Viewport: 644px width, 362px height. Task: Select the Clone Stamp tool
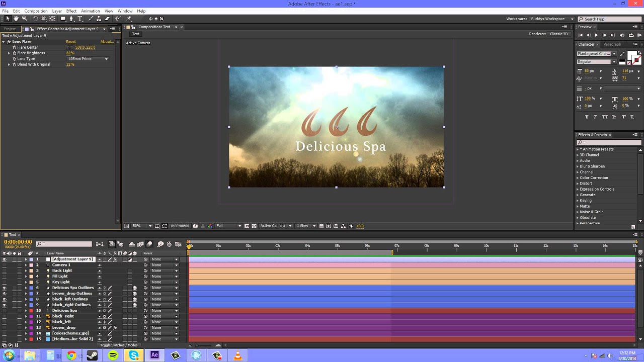click(x=99, y=19)
